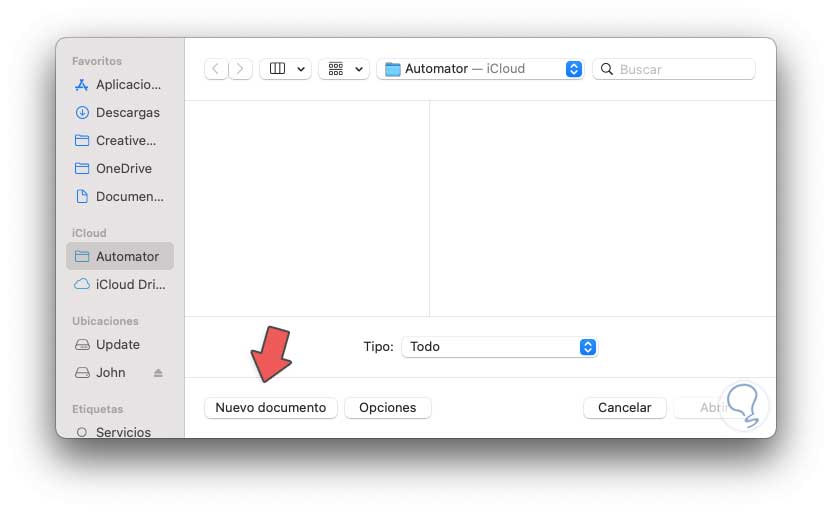Viewport: 832px width, 512px height.
Task: Click the Documentos page icon
Action: point(82,196)
